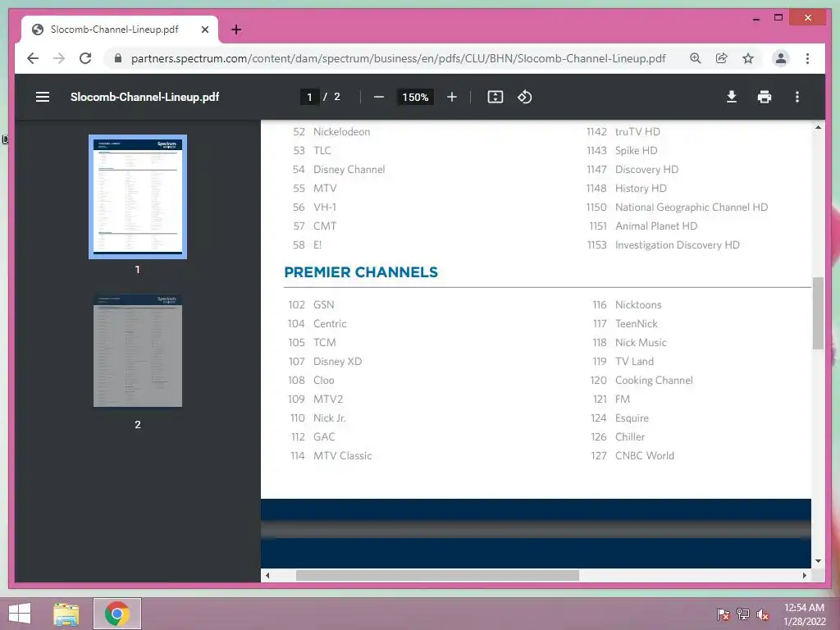Open a new browser tab
Viewport: 840px width, 630px height.
236,30
